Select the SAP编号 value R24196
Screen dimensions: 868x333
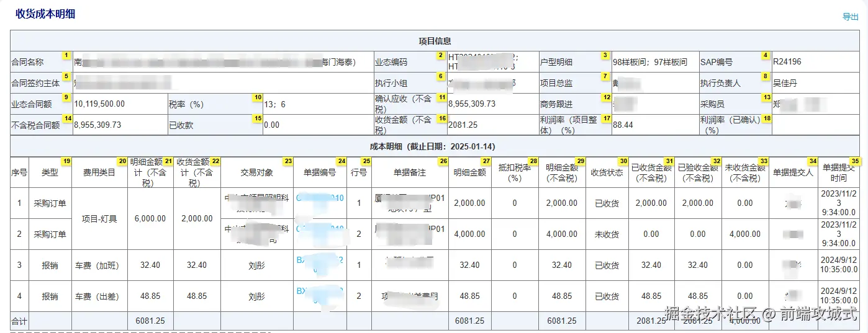coord(787,62)
